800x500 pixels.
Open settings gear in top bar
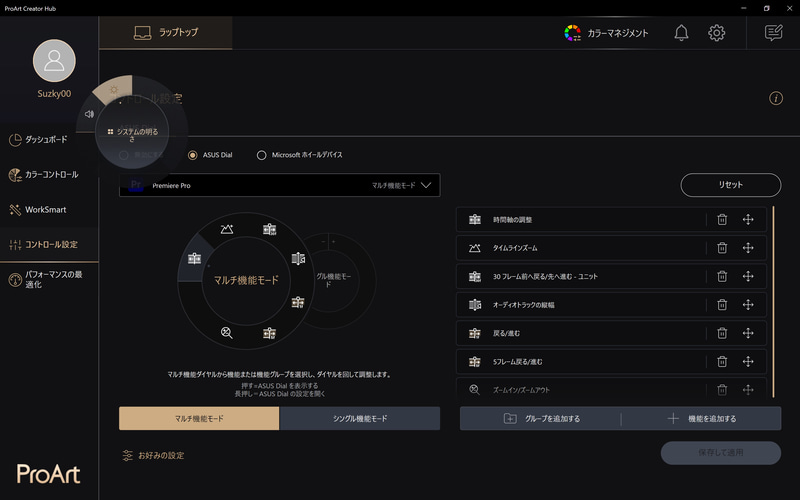click(x=716, y=33)
